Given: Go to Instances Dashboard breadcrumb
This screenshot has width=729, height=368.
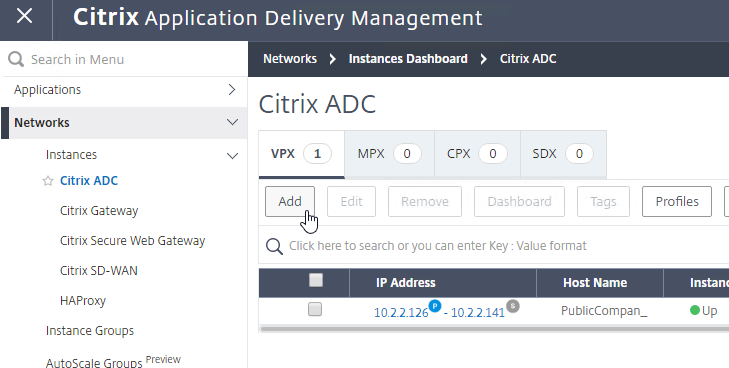Looking at the screenshot, I should click(408, 59).
